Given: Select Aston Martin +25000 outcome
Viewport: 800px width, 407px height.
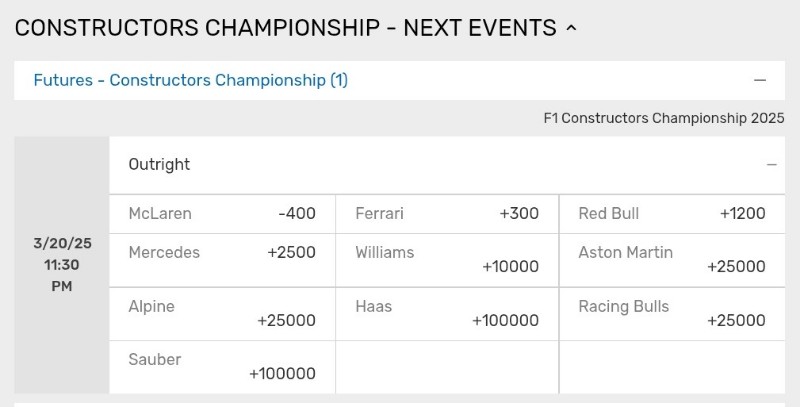Looking at the screenshot, I should tap(672, 261).
